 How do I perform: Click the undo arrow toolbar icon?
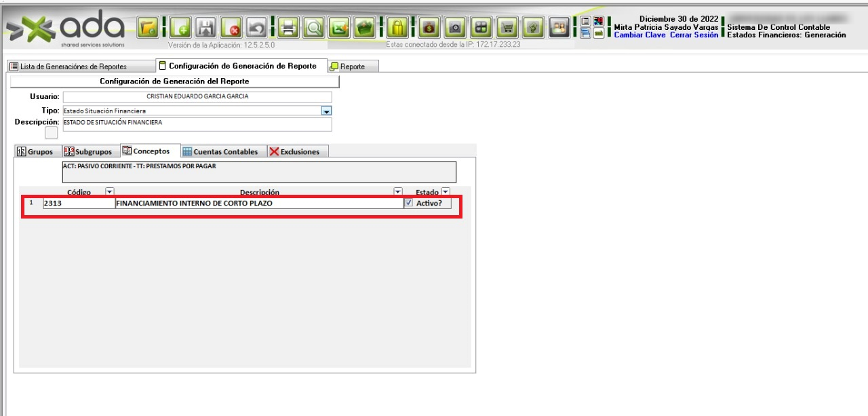256,28
